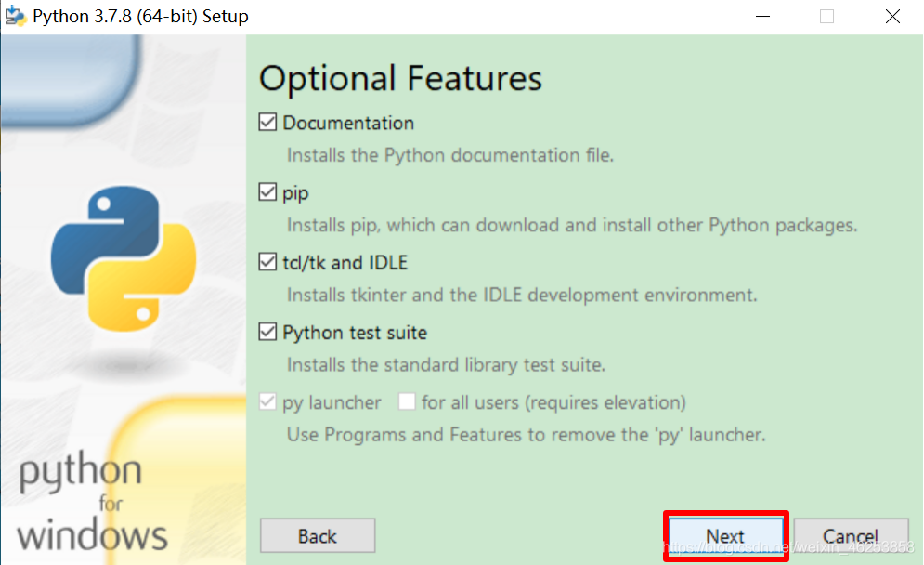Click 'Installs tkinter and the IDLE development environment.'
Image resolution: width=924 pixels, height=565 pixels.
pyautogui.click(x=522, y=295)
